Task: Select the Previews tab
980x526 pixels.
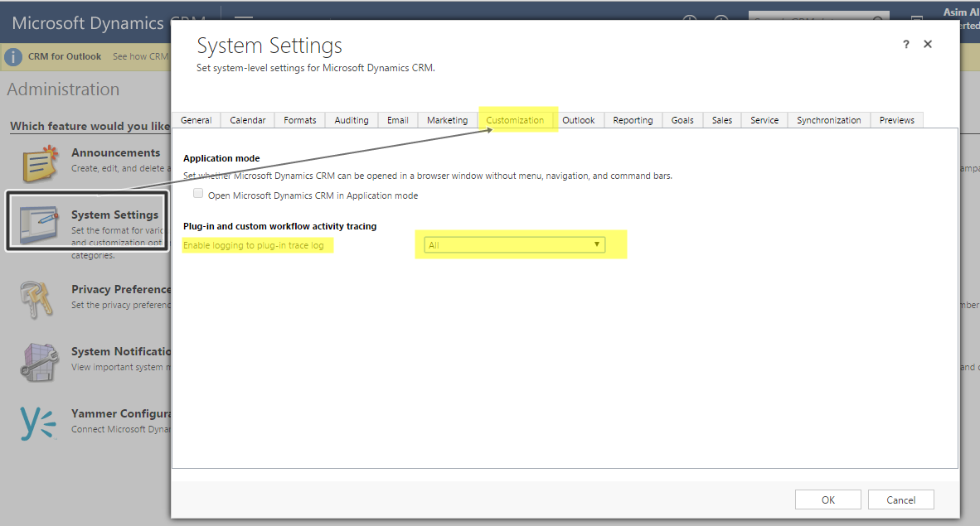Action: tap(896, 120)
